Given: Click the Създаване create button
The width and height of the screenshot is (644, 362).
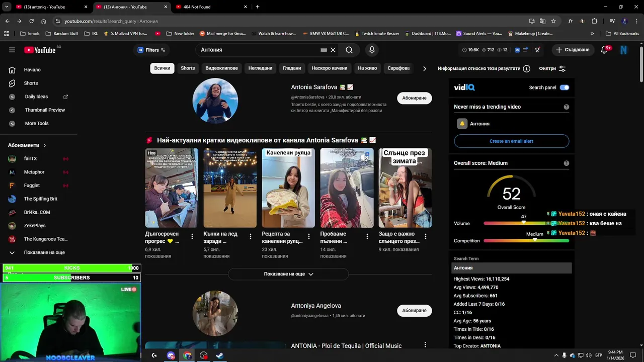Looking at the screenshot, I should pyautogui.click(x=573, y=50).
